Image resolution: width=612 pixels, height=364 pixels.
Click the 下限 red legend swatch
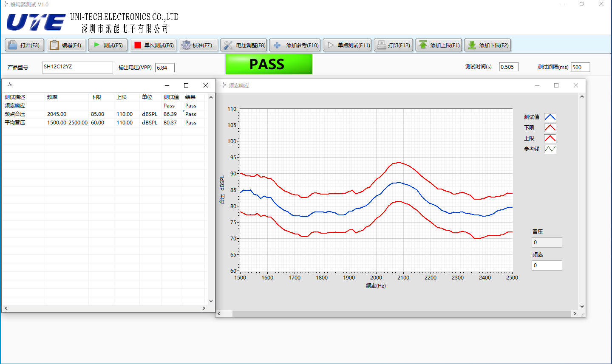tap(550, 128)
